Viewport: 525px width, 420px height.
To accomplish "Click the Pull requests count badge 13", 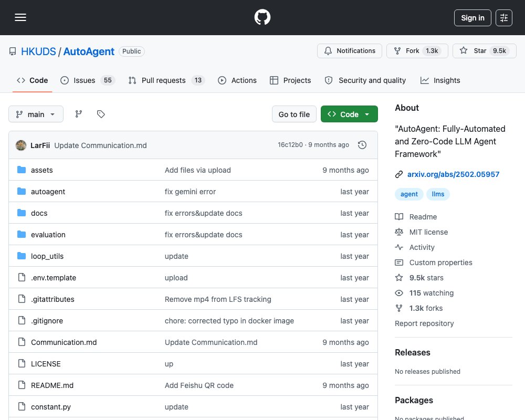I will (198, 80).
